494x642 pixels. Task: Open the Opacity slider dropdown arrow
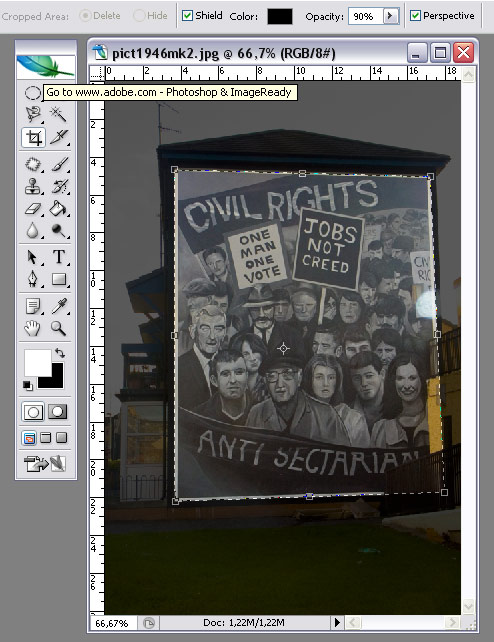tap(390, 16)
